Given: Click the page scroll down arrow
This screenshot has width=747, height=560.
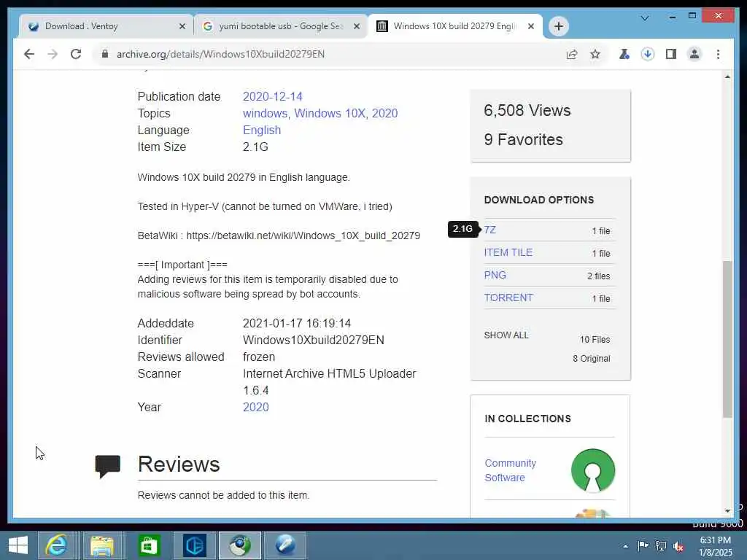Looking at the screenshot, I should coord(727,511).
